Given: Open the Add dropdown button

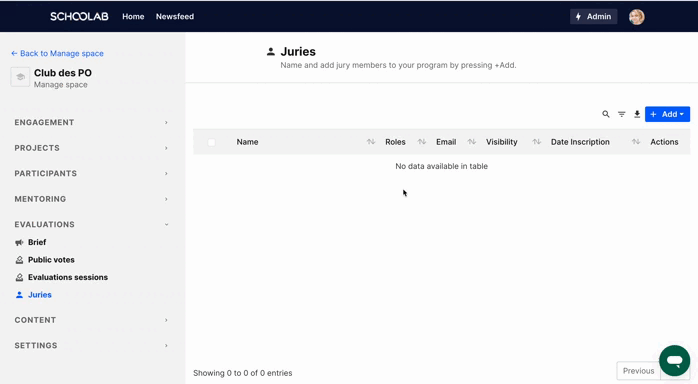Looking at the screenshot, I should pos(667,114).
